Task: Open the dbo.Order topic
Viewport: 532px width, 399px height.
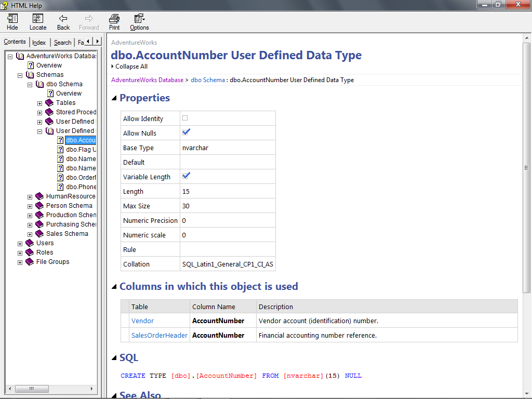Action: point(81,178)
